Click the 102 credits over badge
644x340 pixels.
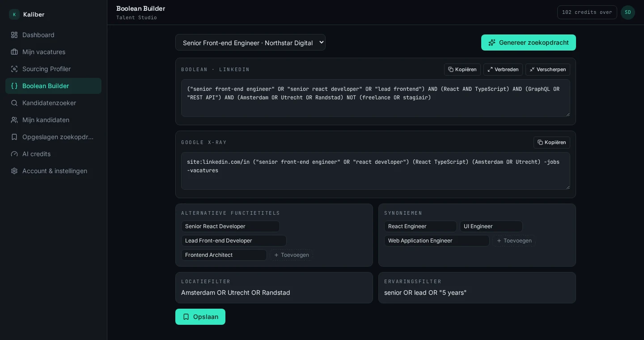(x=587, y=13)
